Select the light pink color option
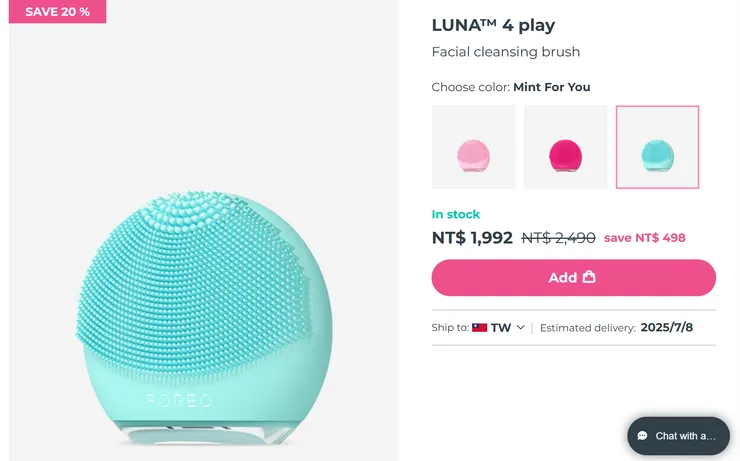Viewport: 740px width, 461px height. click(x=473, y=147)
